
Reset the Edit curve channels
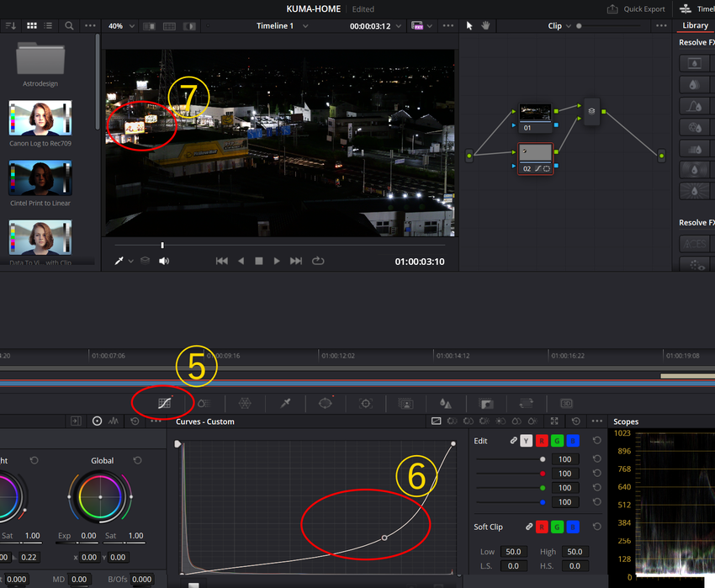pyautogui.click(x=596, y=441)
